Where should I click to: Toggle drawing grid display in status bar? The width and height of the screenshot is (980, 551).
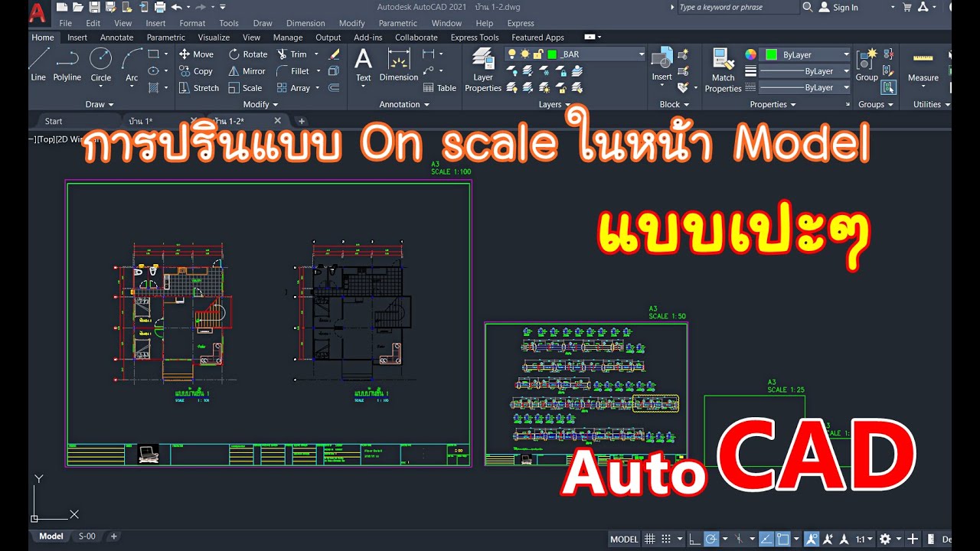[x=649, y=540]
